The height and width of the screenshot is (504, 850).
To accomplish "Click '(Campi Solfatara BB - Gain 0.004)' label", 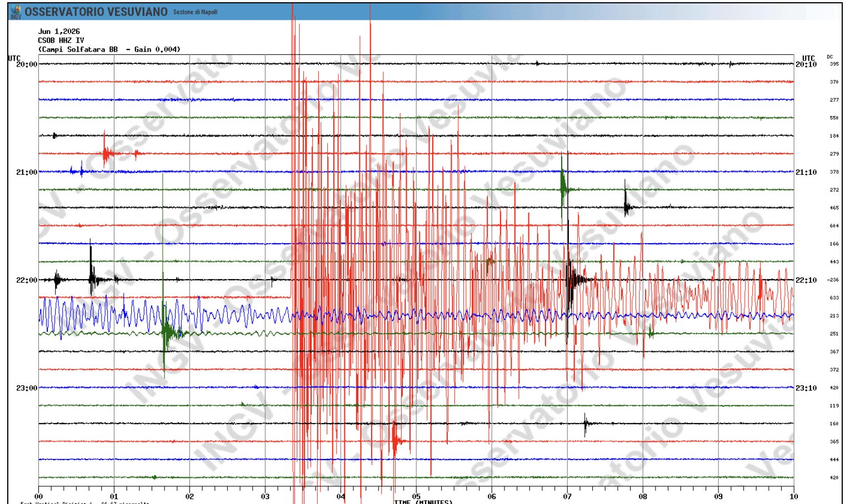I will 109,49.
